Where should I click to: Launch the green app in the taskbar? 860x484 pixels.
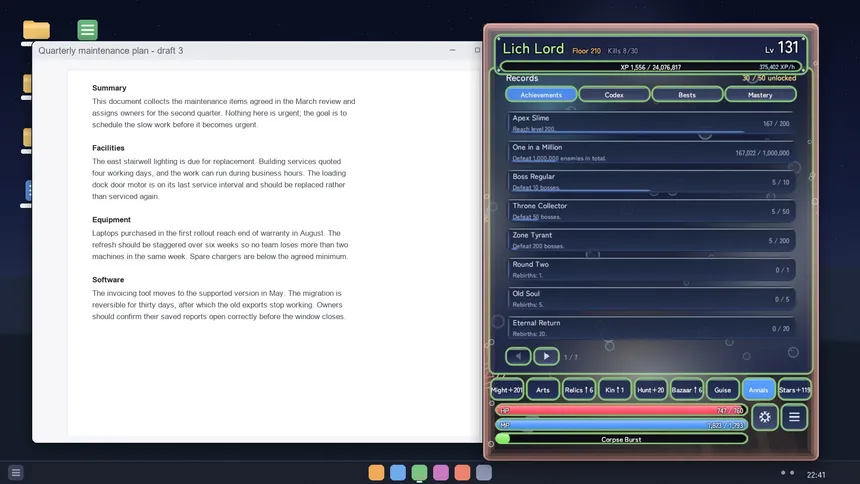419,472
